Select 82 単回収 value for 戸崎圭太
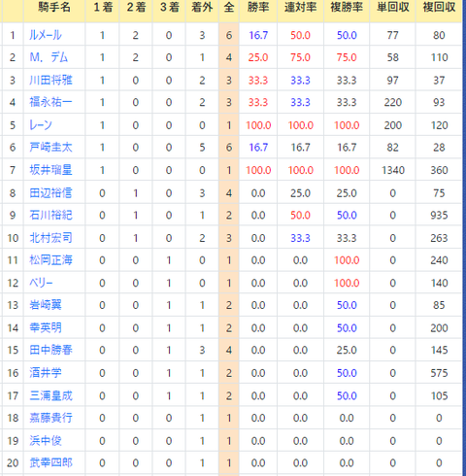The height and width of the screenshot is (476, 466). (x=393, y=148)
